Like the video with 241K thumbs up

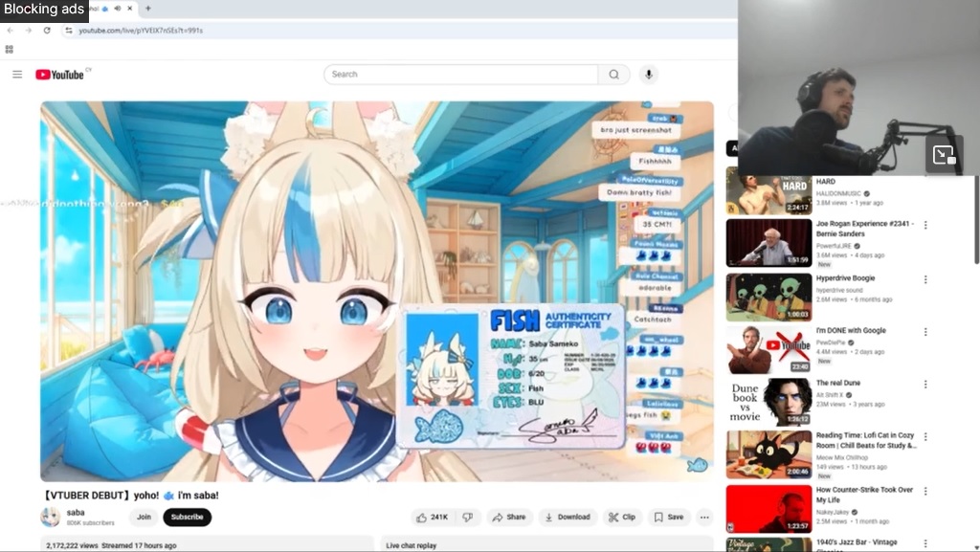tap(433, 517)
